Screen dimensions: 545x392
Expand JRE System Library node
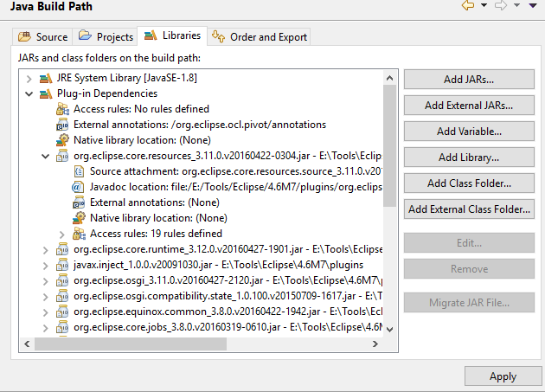pos(29,79)
